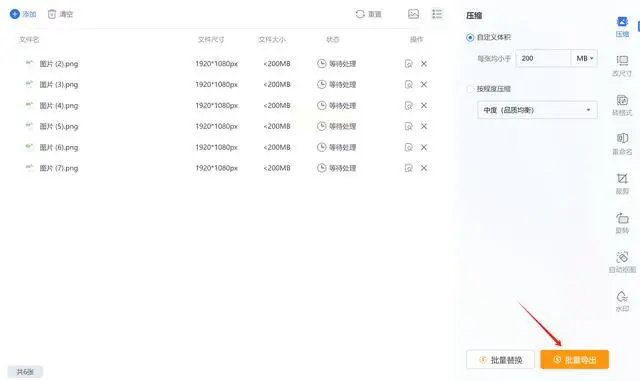
Task: Click thumbnail icon of 图片 (5).png
Action: pyautogui.click(x=29, y=125)
